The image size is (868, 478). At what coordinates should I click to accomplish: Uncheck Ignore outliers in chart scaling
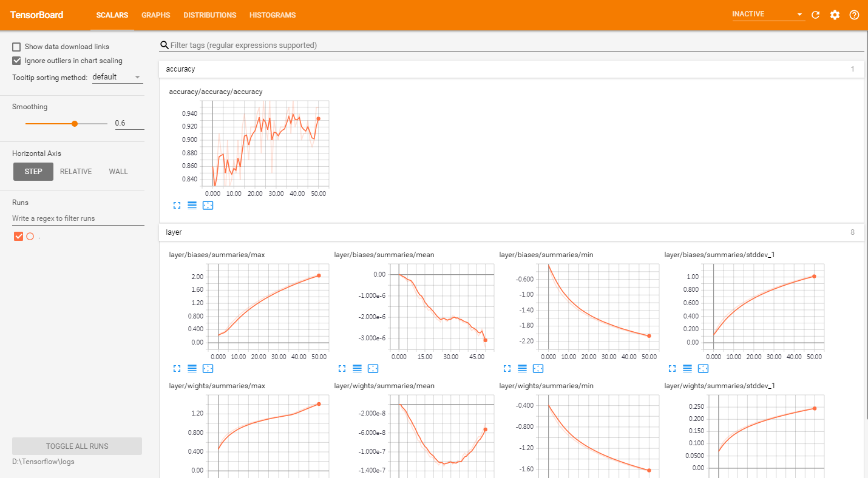17,61
